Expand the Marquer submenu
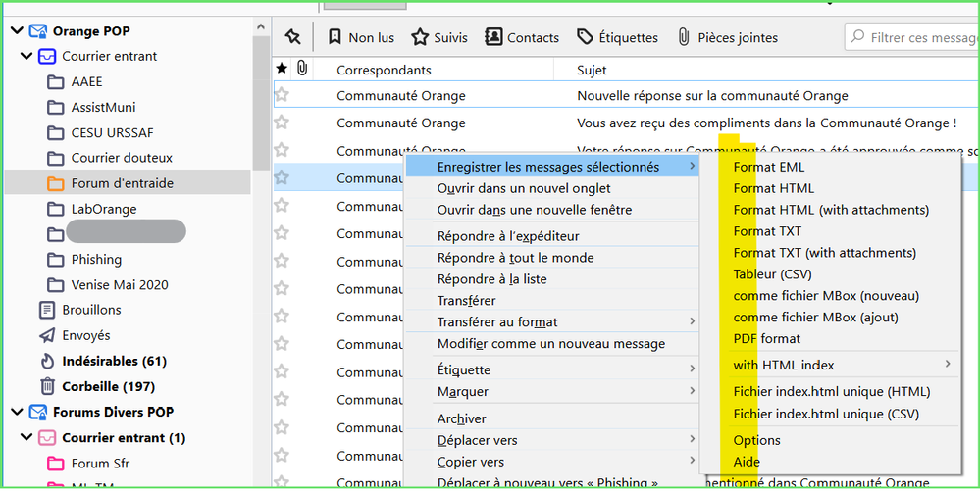This screenshot has width=980, height=492. (x=552, y=391)
